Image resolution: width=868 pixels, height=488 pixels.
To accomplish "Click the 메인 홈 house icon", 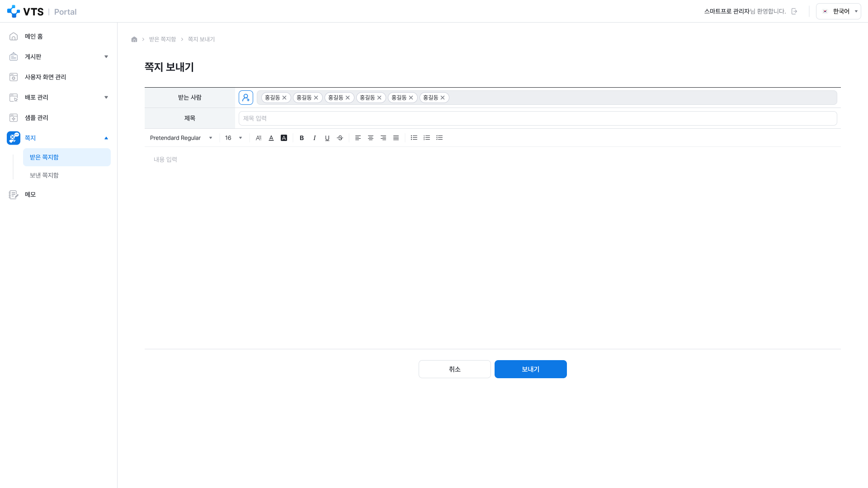I will coord(14,36).
